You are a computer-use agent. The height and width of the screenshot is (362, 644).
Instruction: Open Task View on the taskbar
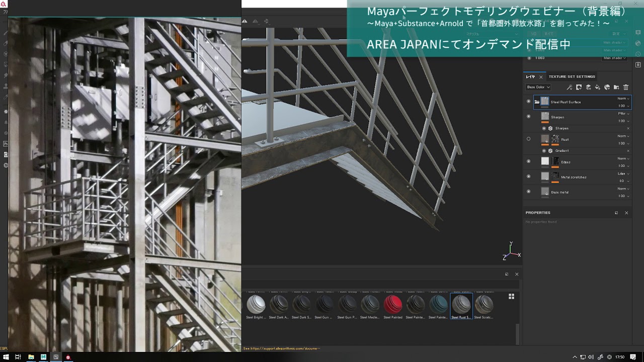pos(18,357)
